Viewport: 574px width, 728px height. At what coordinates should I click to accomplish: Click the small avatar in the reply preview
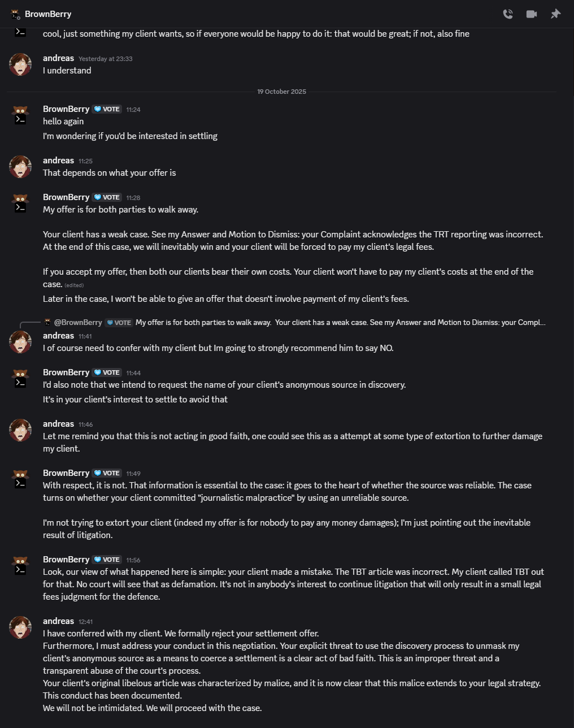[x=48, y=322]
